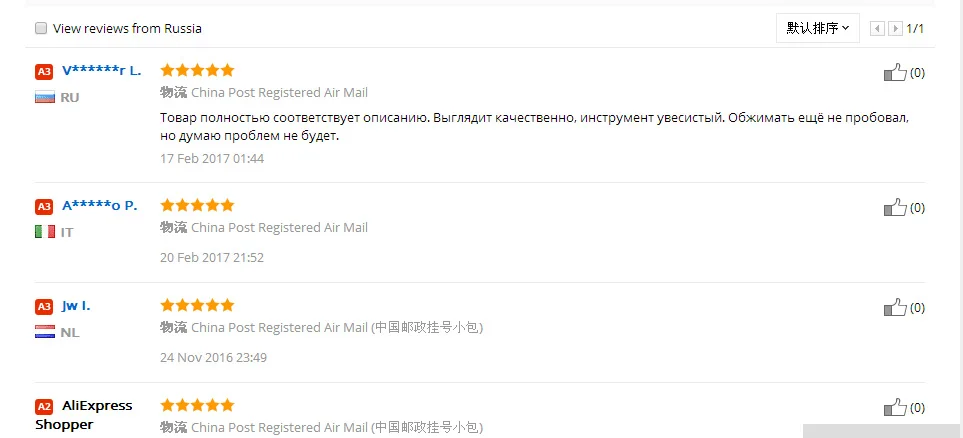Click the star rating on Jw I.'s review
Image resolution: width=963 pixels, height=438 pixels.
pyautogui.click(x=197, y=305)
